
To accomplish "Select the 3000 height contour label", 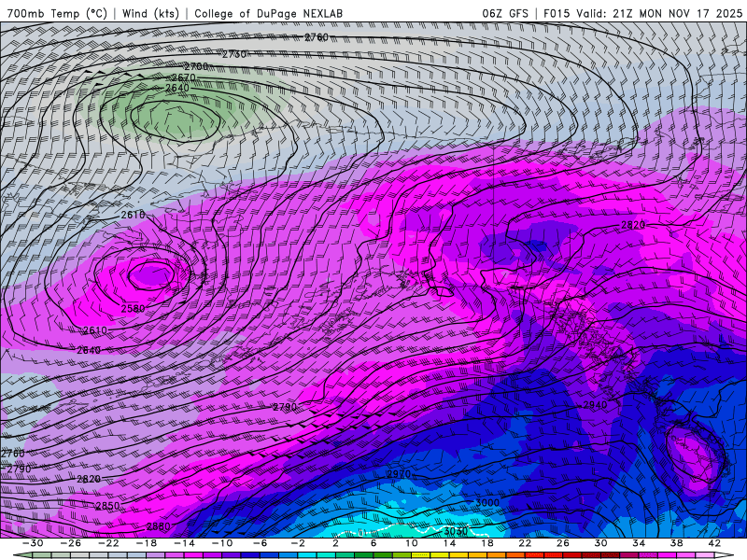I will pyautogui.click(x=487, y=503).
